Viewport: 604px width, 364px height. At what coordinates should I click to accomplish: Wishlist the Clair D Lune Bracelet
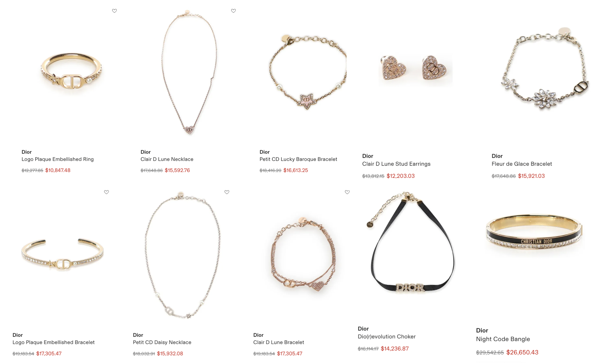(347, 192)
